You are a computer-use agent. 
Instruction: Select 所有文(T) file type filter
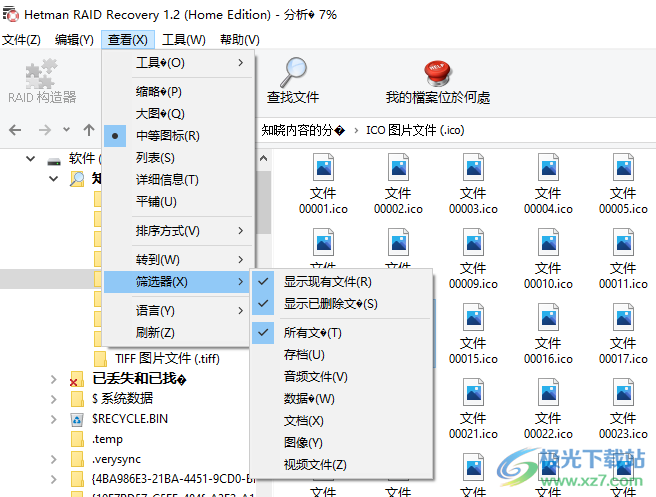point(342,333)
